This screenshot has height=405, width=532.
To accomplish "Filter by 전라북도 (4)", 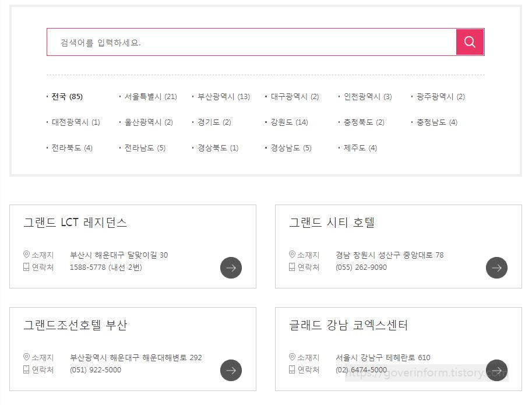I will click(x=72, y=148).
